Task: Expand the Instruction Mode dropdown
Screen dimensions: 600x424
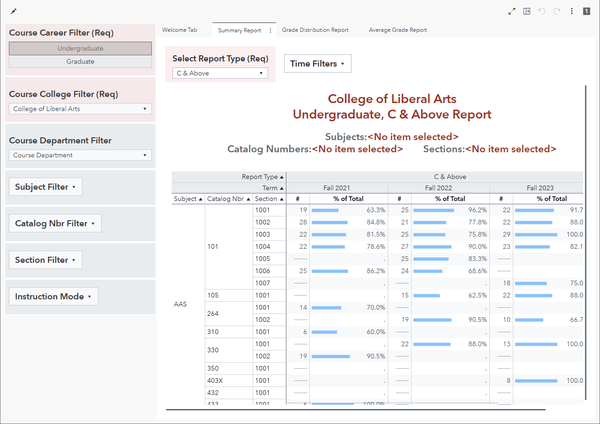Action: click(54, 297)
